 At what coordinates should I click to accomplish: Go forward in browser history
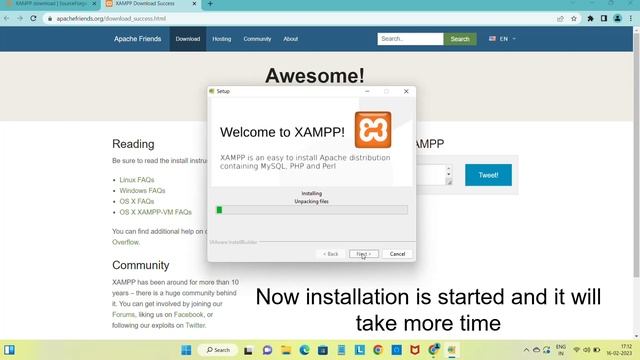coord(20,18)
